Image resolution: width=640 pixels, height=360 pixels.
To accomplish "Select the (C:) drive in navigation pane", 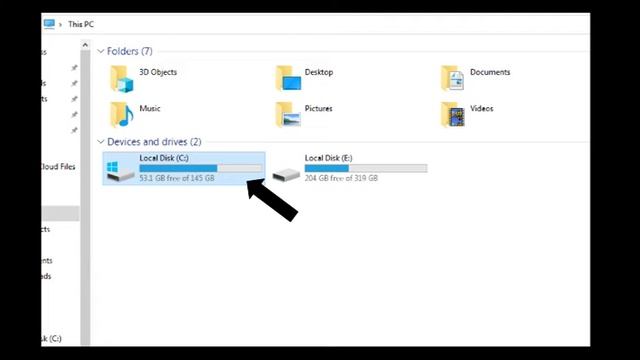I will click(x=51, y=339).
